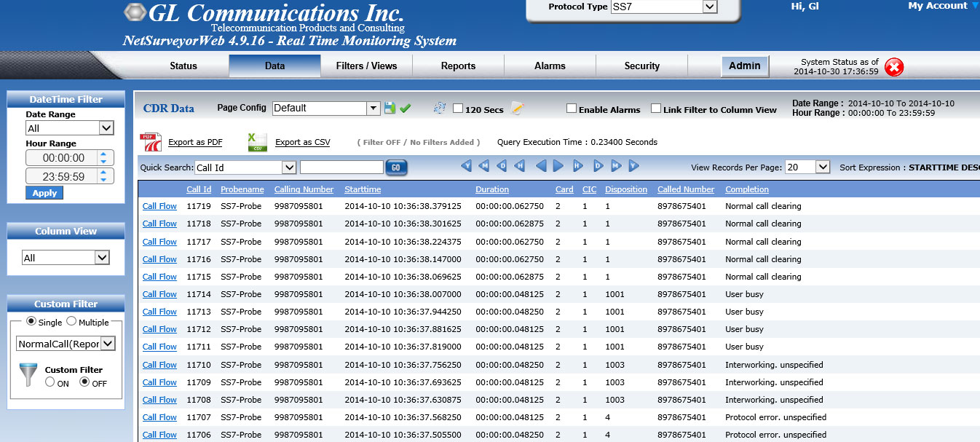Open Call Flow for call 11710
Screen dimensions: 980x442
[x=159, y=365]
